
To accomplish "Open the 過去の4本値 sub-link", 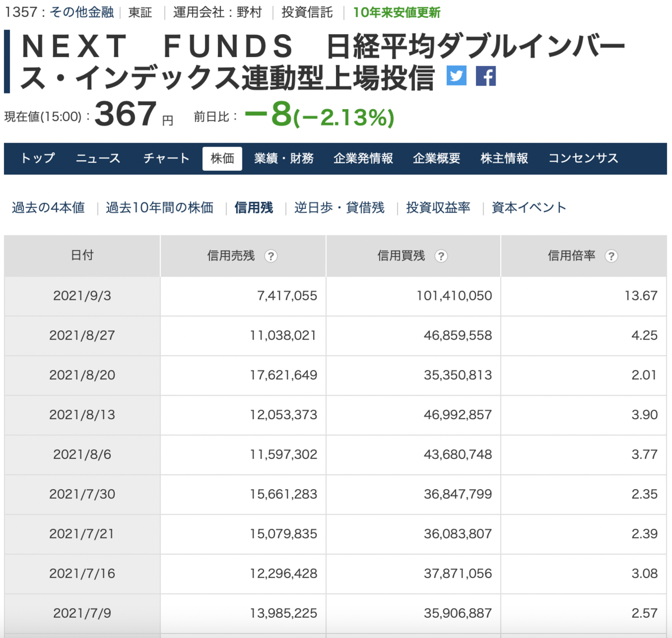I will pyautogui.click(x=48, y=208).
